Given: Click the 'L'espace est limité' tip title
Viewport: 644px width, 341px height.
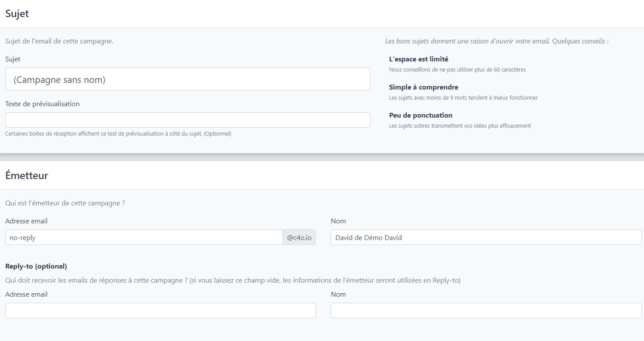Looking at the screenshot, I should click(x=419, y=59).
